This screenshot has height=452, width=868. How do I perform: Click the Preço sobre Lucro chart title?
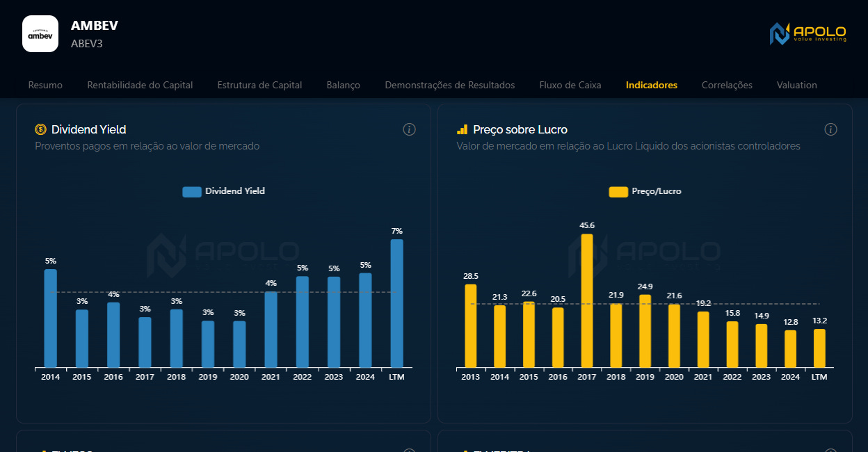(x=520, y=129)
